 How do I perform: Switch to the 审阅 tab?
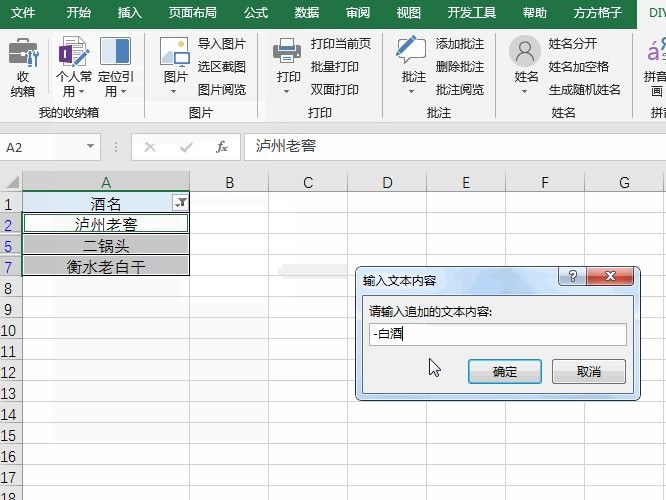point(358,13)
